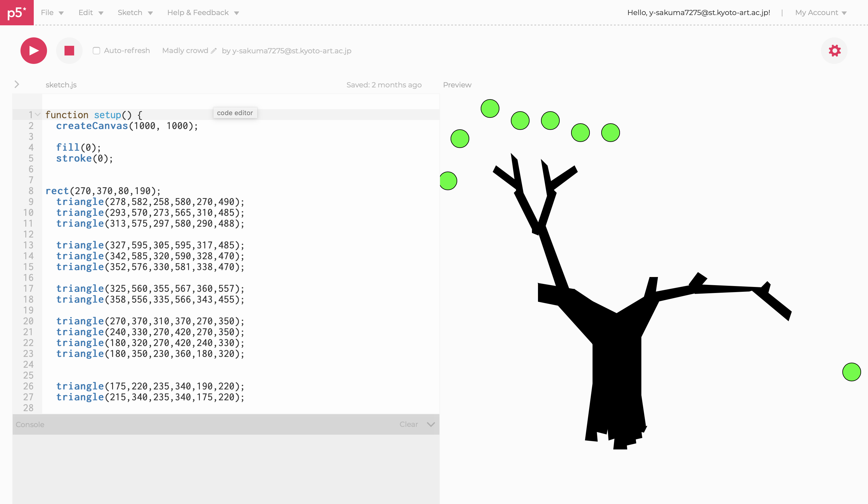This screenshot has width=868, height=504.
Task: Click the Preview label
Action: (x=457, y=85)
